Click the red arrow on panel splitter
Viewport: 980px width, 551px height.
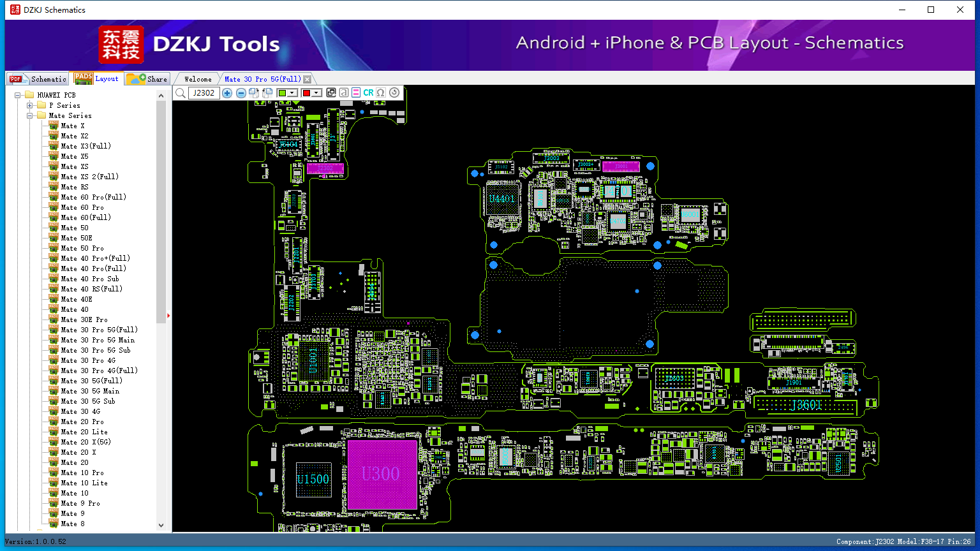(168, 316)
